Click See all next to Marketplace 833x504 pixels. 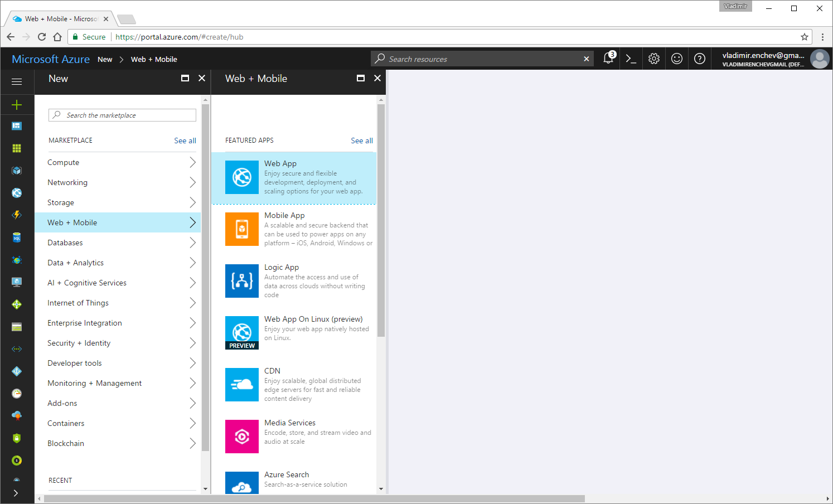click(185, 140)
